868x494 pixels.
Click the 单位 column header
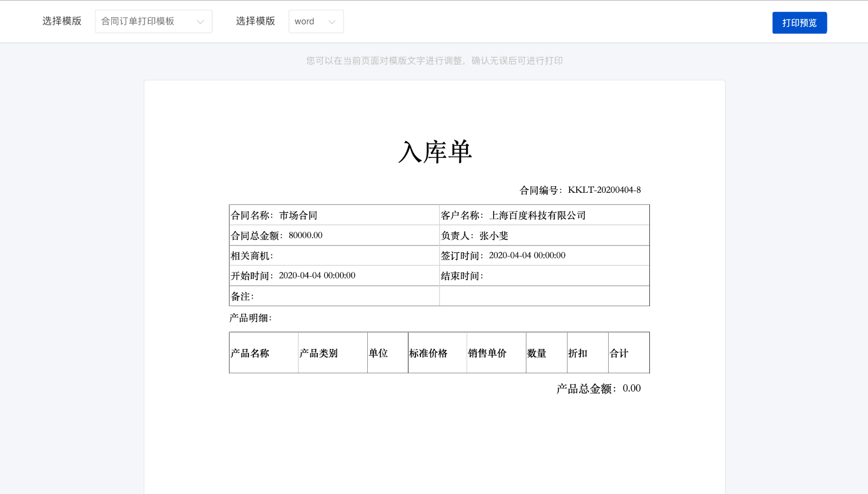point(388,353)
